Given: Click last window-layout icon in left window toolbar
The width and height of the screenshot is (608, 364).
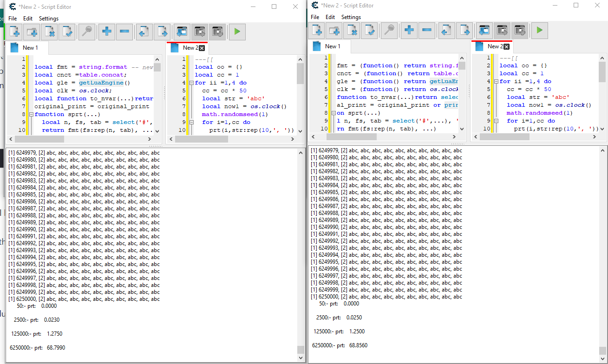Looking at the screenshot, I should [217, 32].
